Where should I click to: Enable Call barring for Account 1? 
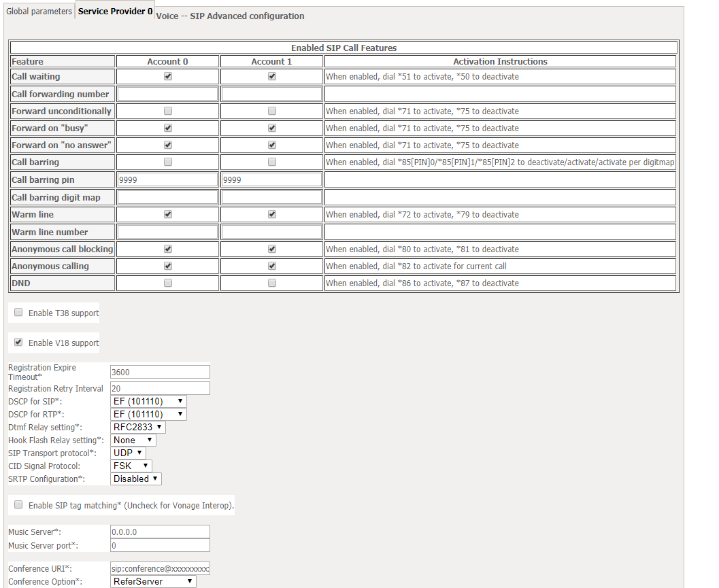point(272,162)
